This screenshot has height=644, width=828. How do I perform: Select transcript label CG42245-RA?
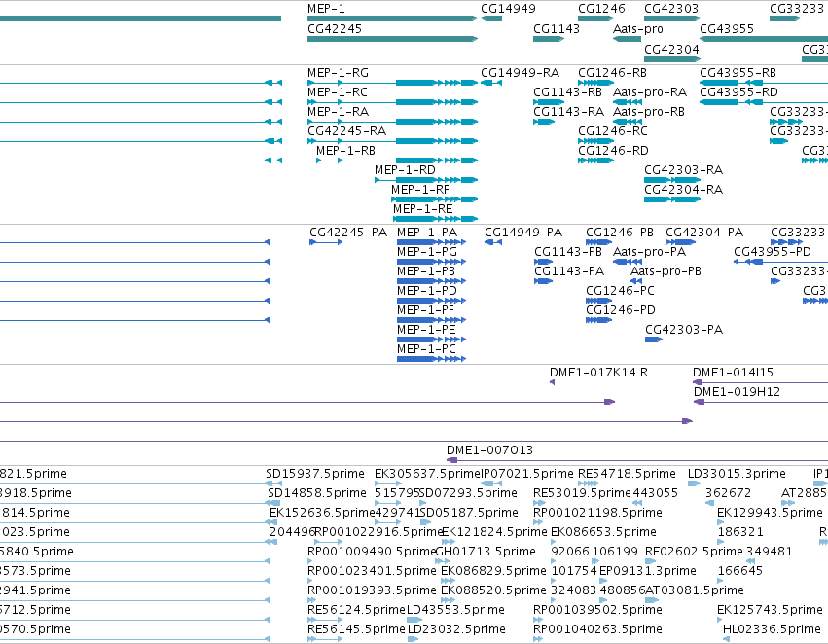(346, 131)
